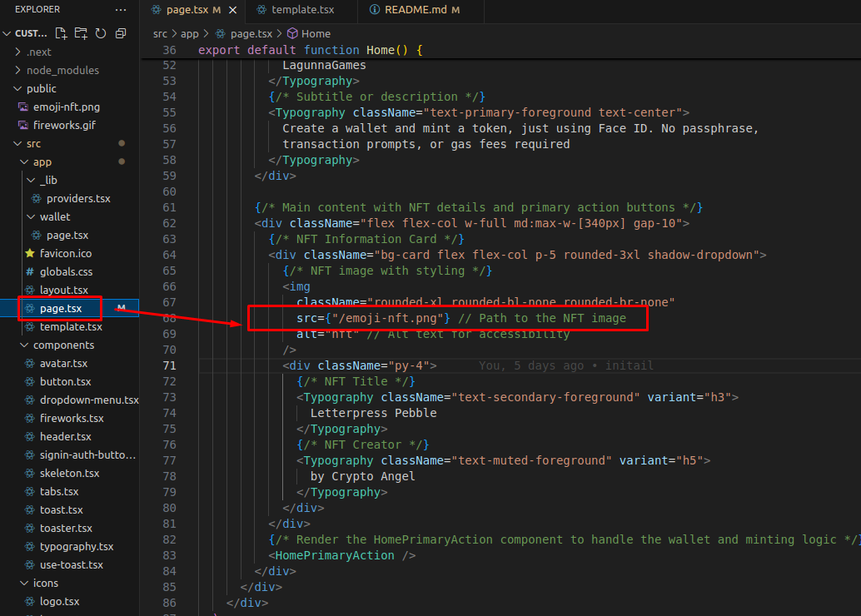
Task: Select the highlighted page.tsx in app folder
Action: (x=69, y=308)
